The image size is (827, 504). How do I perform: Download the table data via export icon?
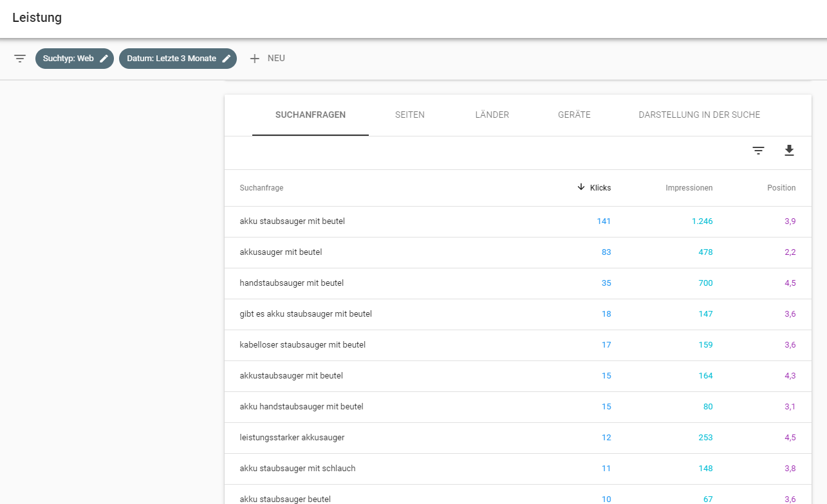pos(789,151)
